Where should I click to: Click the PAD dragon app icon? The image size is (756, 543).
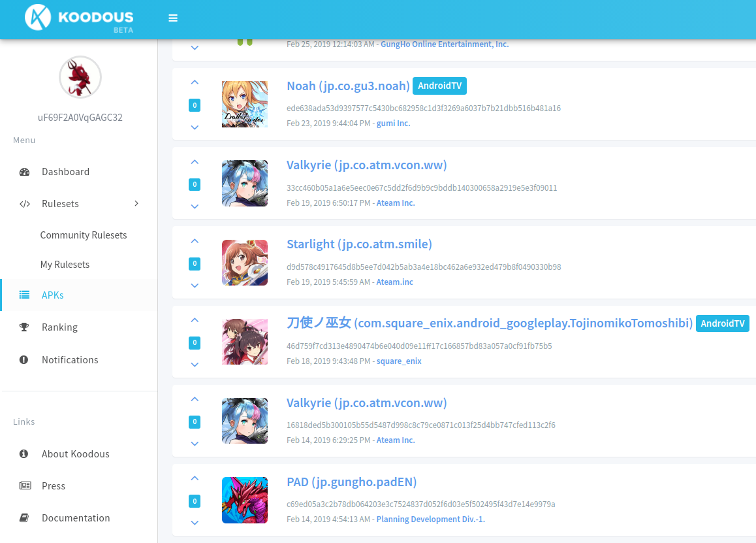tap(244, 500)
